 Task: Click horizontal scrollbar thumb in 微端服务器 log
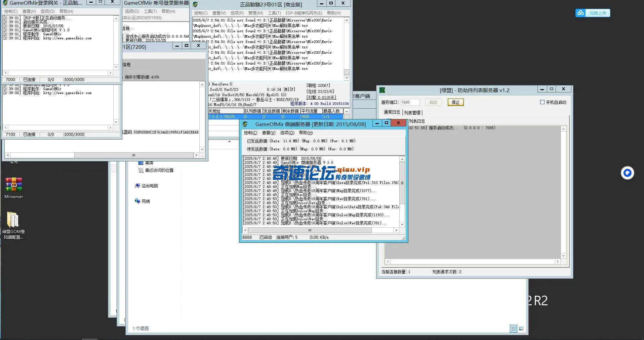point(310,230)
